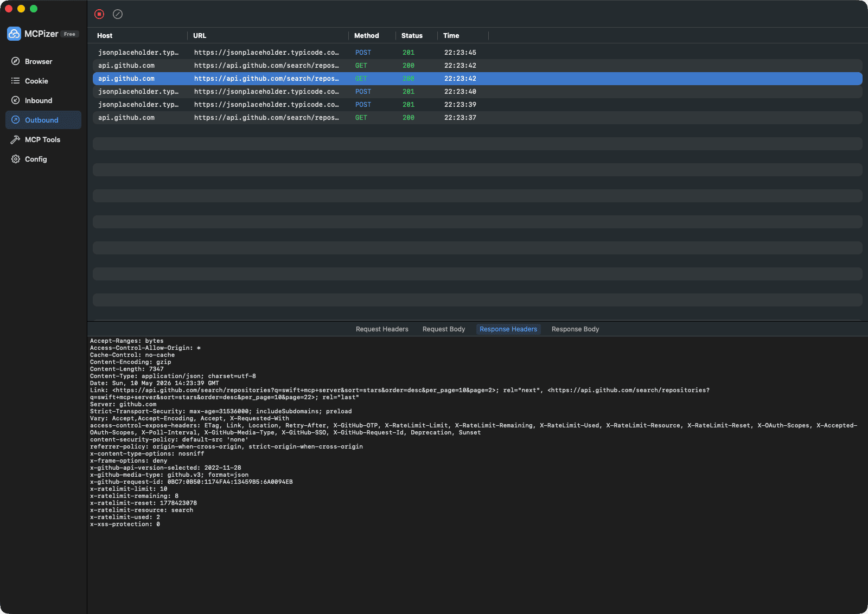
Task: Open the Config section
Action: click(43, 159)
